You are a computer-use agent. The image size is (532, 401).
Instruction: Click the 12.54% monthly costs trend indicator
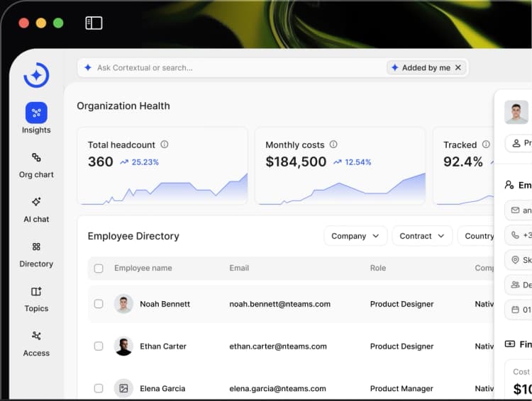tap(352, 162)
